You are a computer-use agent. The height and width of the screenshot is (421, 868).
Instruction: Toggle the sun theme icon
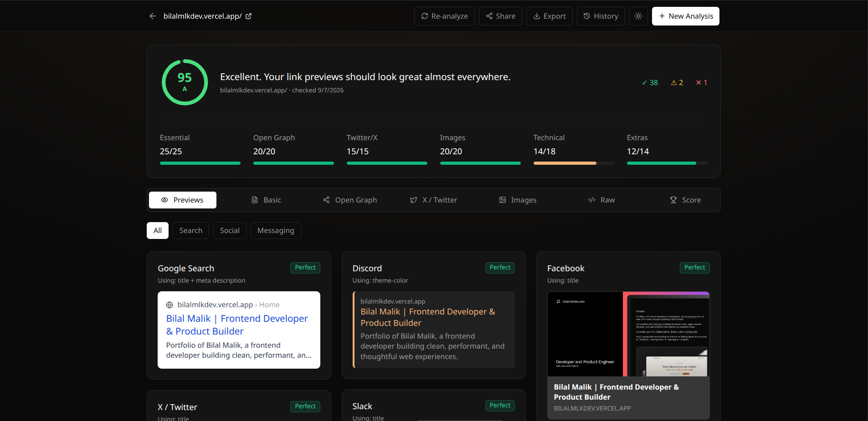point(638,16)
